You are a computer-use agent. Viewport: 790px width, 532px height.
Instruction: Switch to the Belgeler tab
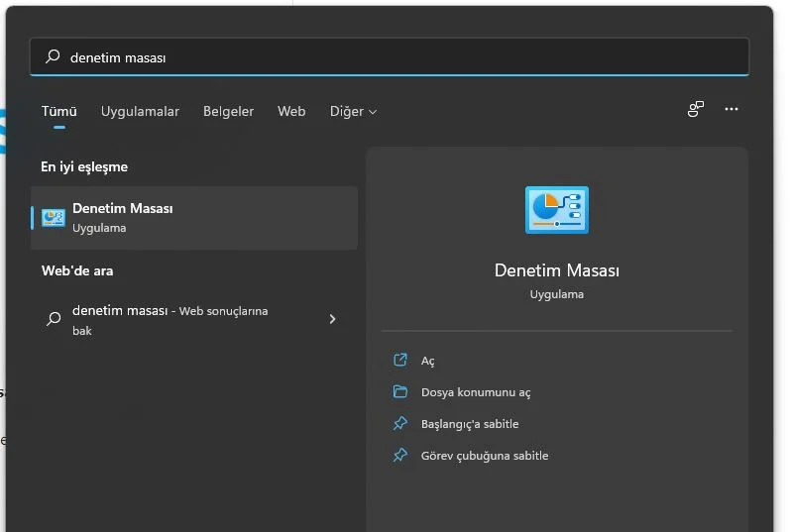pos(228,112)
